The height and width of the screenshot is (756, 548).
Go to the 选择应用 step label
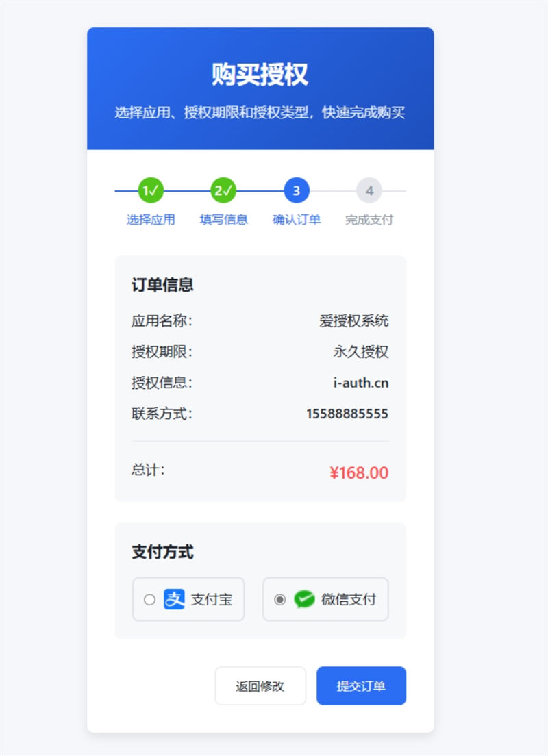(x=151, y=220)
